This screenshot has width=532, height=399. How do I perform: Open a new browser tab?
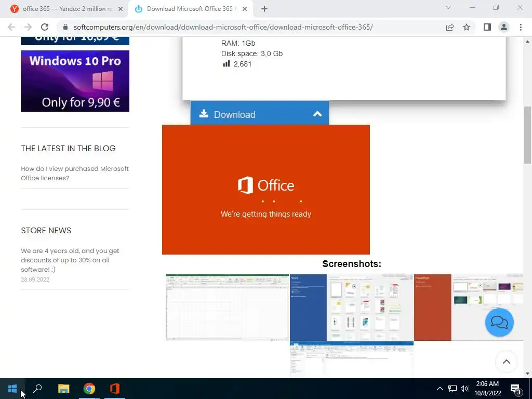tap(264, 9)
